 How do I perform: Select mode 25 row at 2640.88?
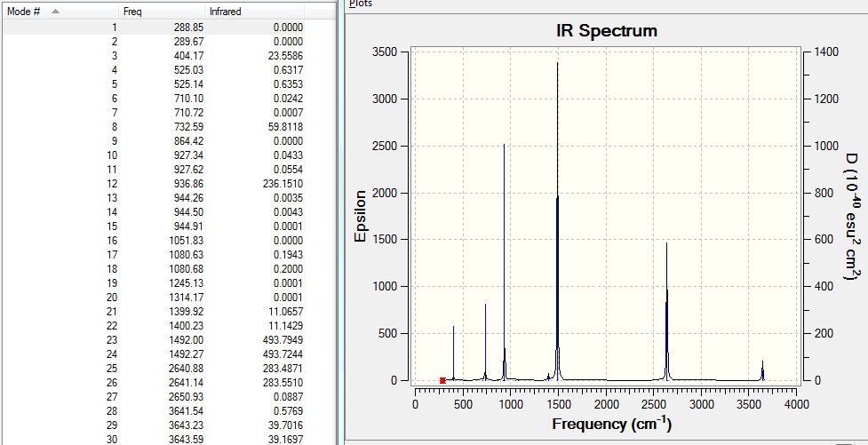(154, 369)
